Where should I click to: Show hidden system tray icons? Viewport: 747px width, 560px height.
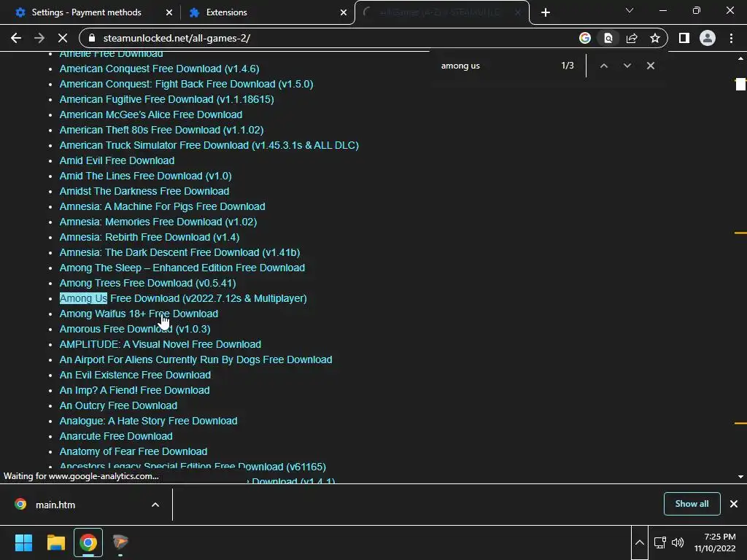coord(639,542)
